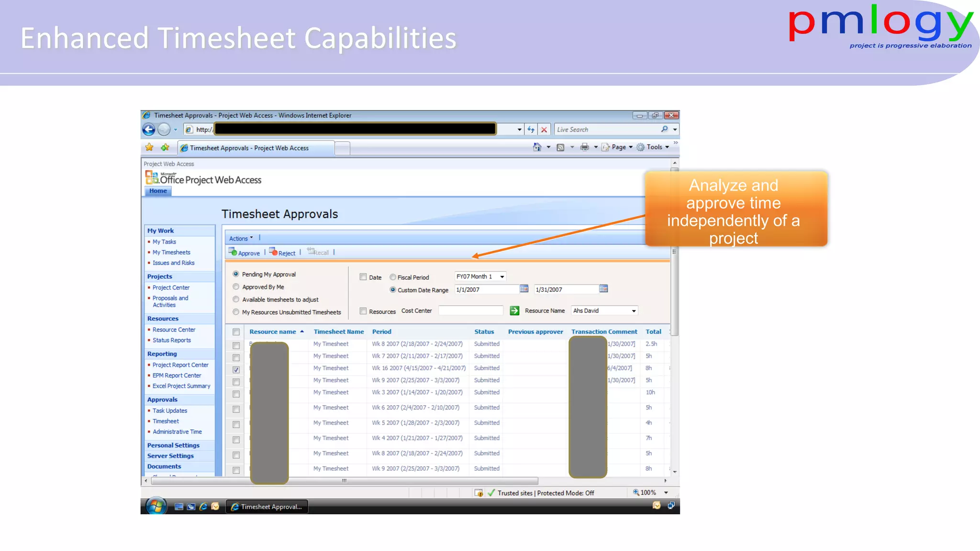
Task: Open the search provider dropdown arrow
Action: click(675, 130)
